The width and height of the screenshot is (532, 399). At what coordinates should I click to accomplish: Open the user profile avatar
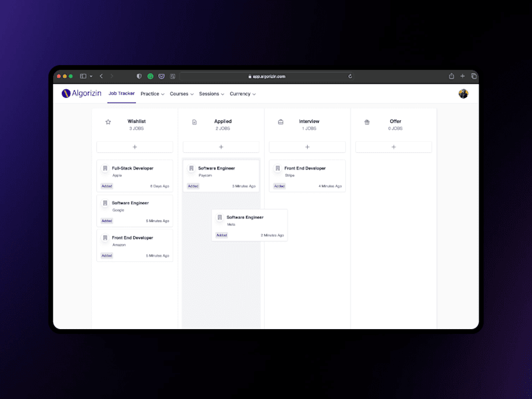tap(463, 94)
